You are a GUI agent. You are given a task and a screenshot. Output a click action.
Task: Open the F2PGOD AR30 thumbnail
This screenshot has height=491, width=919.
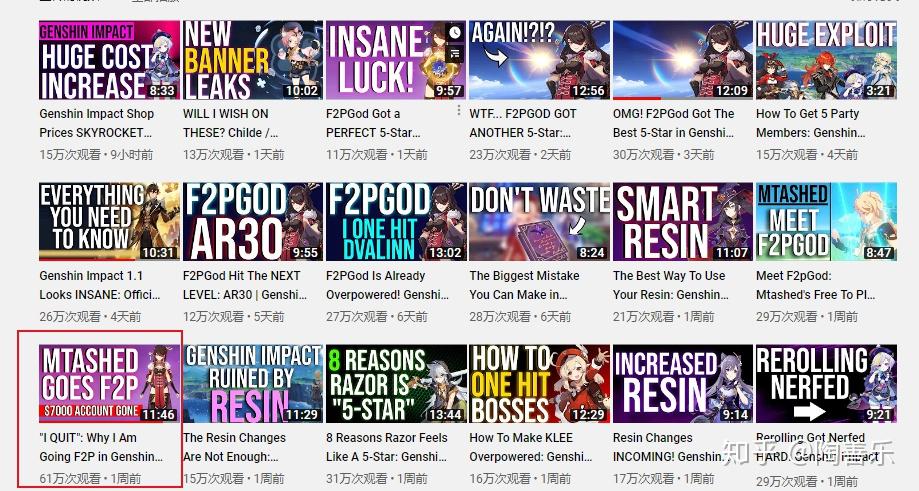[x=253, y=221]
